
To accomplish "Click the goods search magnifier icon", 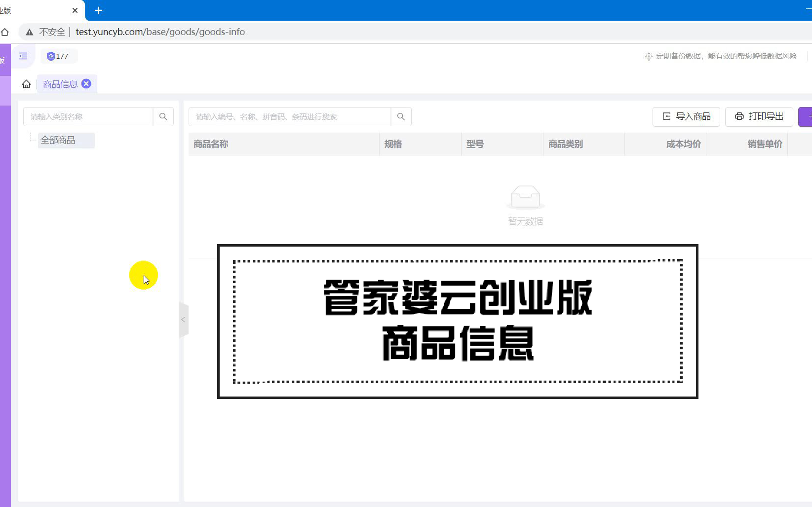I will [401, 117].
